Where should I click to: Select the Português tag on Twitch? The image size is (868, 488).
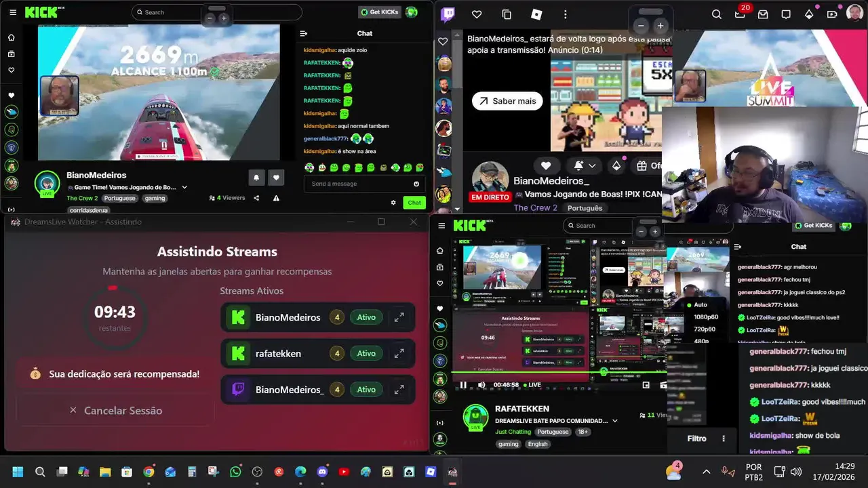[585, 208]
